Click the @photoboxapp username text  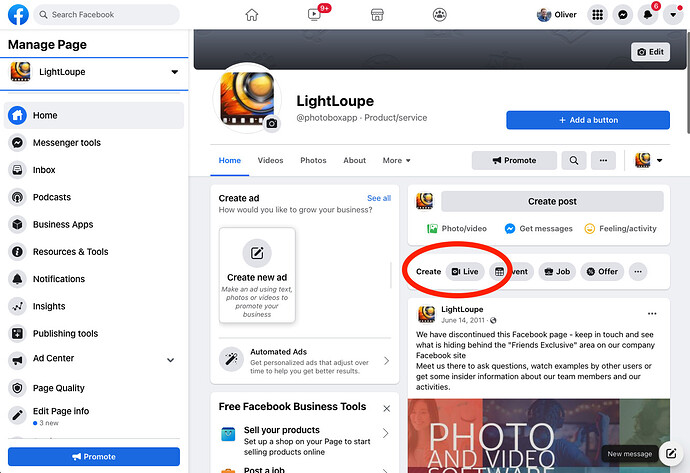tap(327, 118)
